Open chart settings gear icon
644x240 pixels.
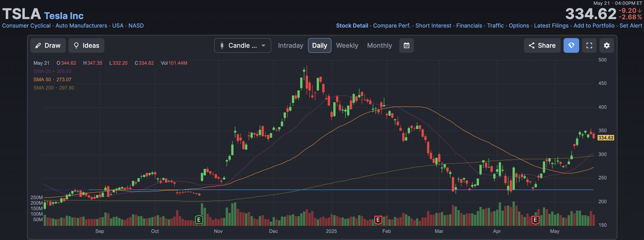tap(607, 45)
